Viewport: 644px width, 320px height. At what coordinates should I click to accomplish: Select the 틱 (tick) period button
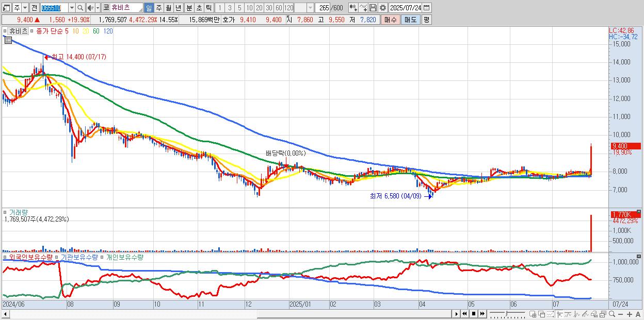[208, 8]
